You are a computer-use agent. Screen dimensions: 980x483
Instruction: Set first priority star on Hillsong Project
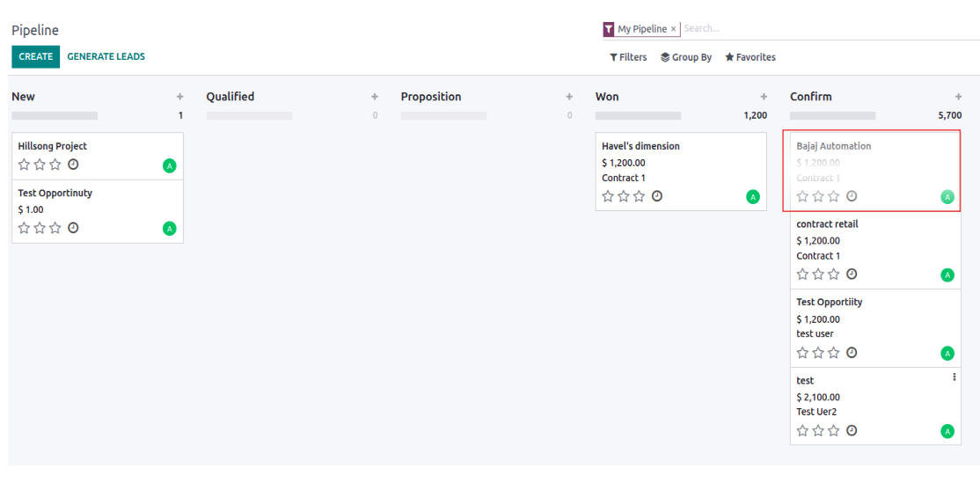tap(25, 165)
